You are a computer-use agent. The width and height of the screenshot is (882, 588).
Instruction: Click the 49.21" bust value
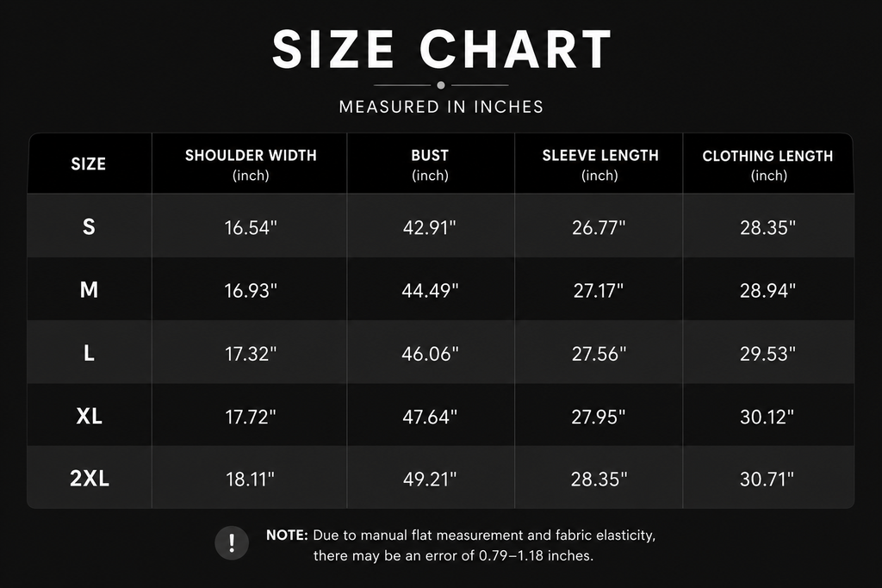click(x=430, y=479)
